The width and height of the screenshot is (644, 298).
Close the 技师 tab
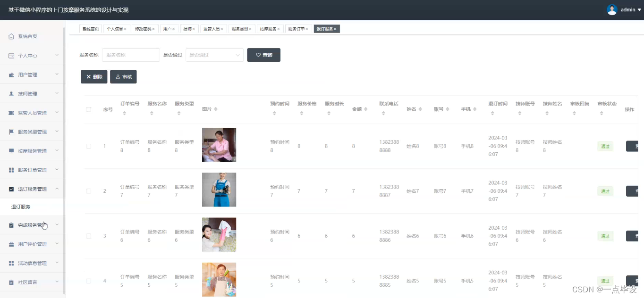(x=194, y=29)
